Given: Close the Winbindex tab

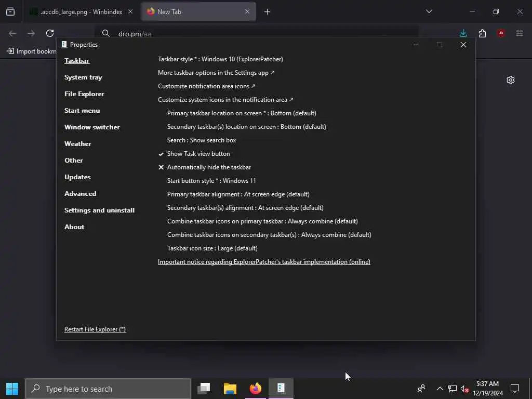Looking at the screenshot, I should (130, 11).
